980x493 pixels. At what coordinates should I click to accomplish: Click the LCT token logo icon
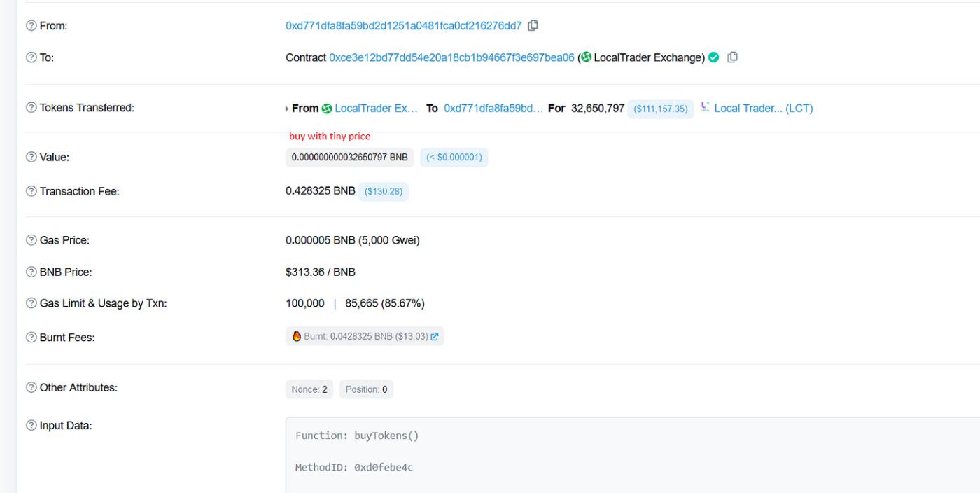(x=705, y=108)
